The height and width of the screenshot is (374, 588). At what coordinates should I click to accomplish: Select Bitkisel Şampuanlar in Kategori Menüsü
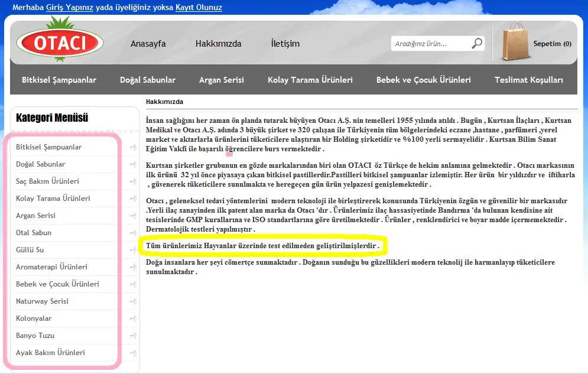pos(48,147)
